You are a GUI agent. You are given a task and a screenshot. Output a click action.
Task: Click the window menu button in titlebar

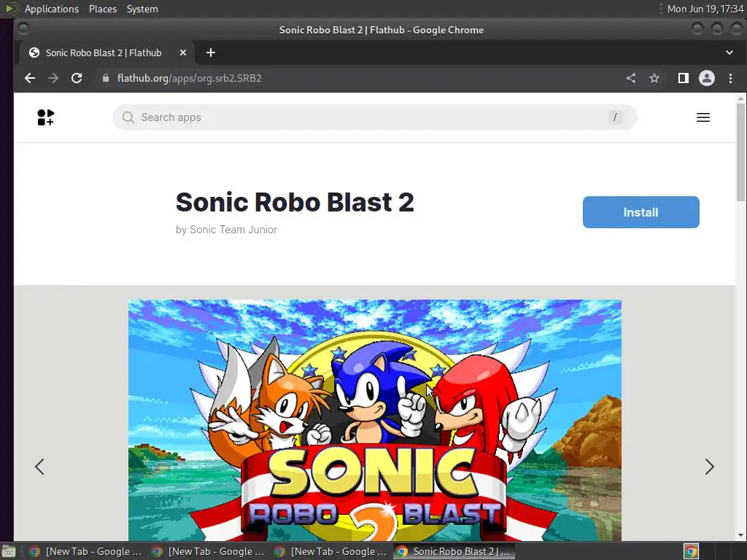pyautogui.click(x=23, y=29)
